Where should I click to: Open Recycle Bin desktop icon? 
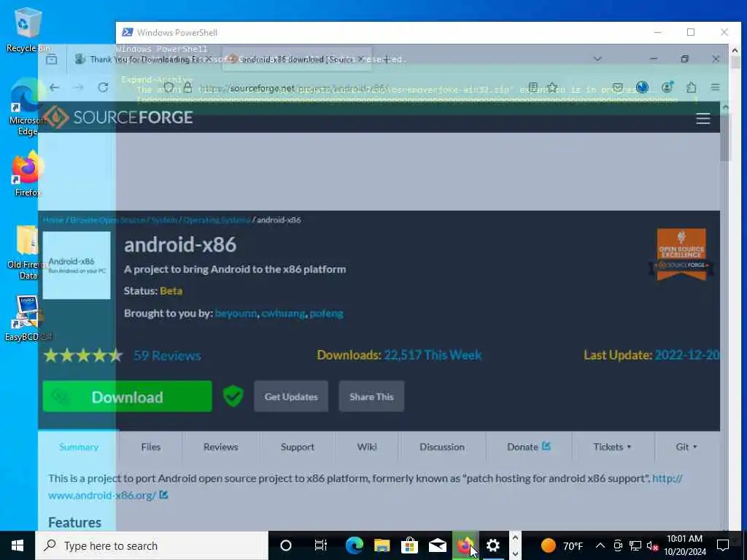tap(27, 30)
